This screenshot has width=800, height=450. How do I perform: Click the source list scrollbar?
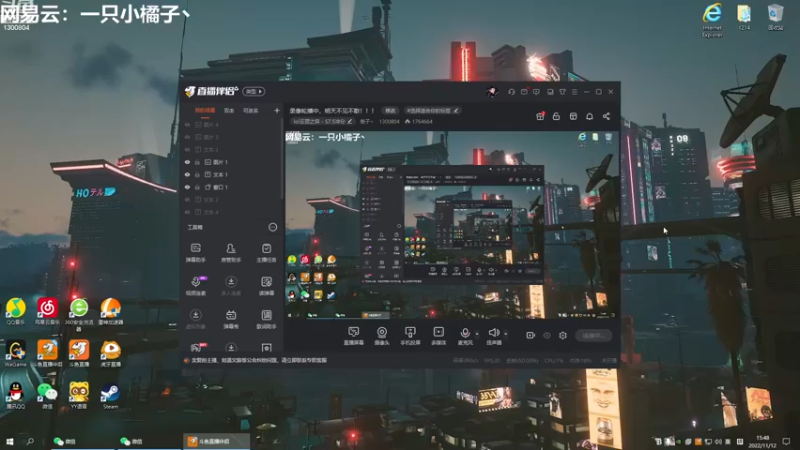point(282,158)
